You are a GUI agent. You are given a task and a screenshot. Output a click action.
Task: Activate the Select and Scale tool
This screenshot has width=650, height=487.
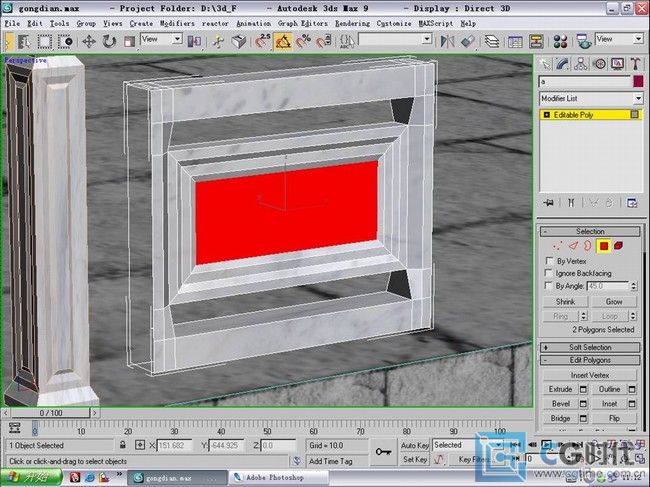(x=130, y=41)
